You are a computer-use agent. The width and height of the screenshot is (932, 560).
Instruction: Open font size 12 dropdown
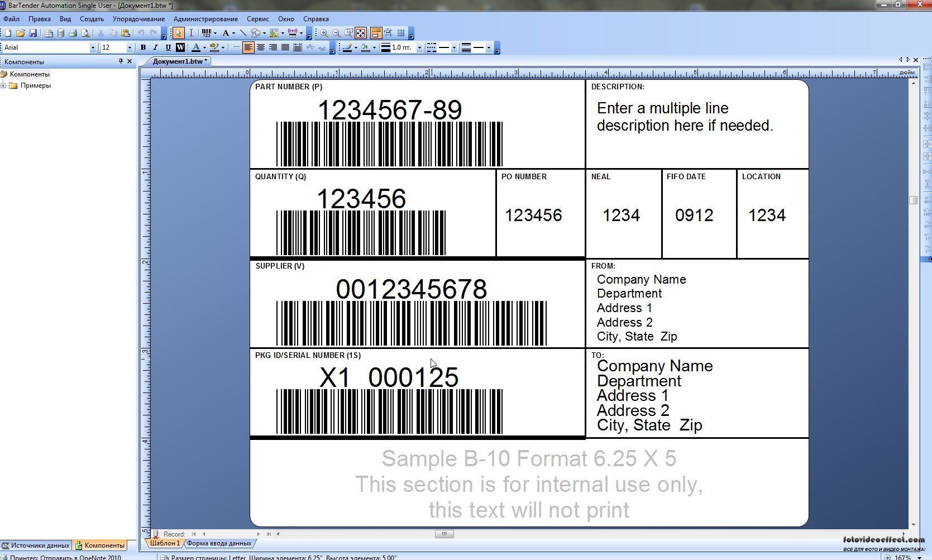point(130,48)
